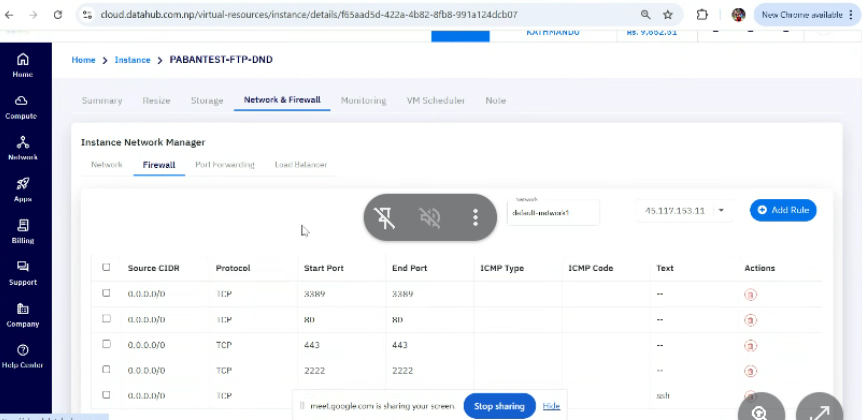Viewport: 862px width, 420px height.
Task: Open Compute in the left sidebar
Action: pyautogui.click(x=21, y=106)
